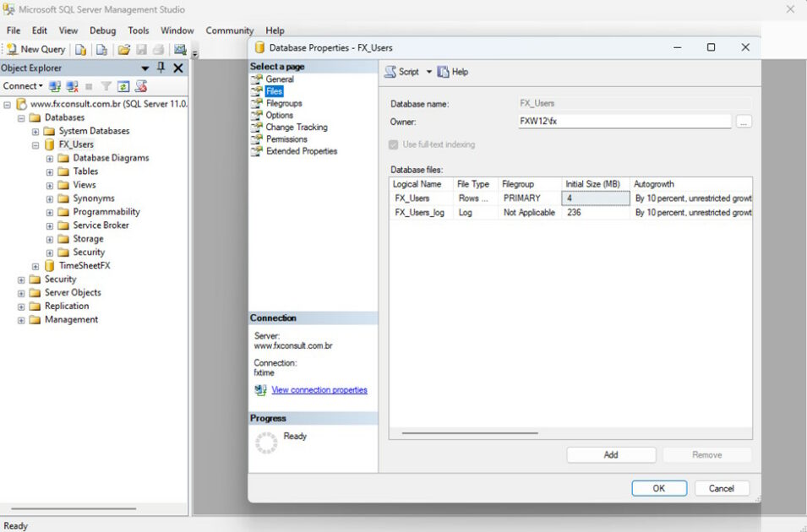Click the Owner text field
The image size is (807, 532).
(x=624, y=122)
